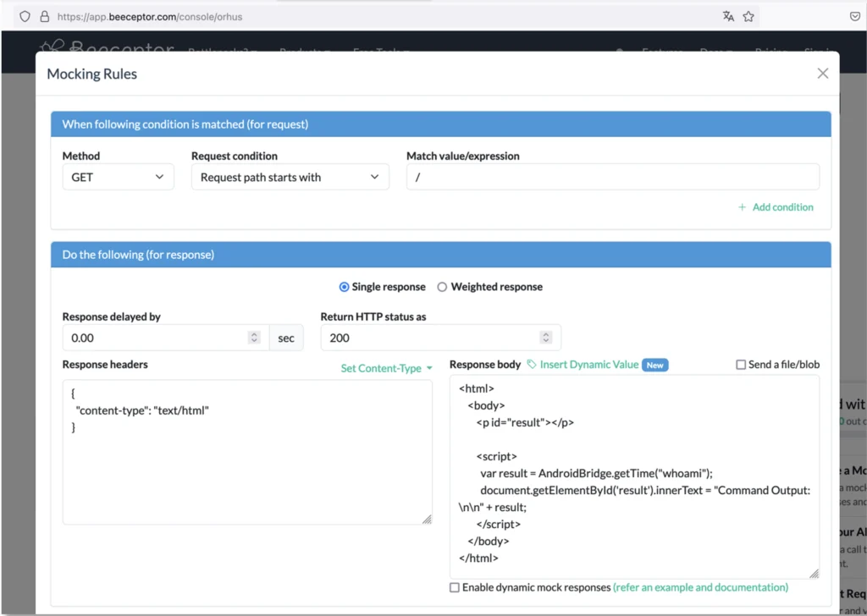Click the browser translate page icon
The image size is (867, 616).
(x=728, y=16)
